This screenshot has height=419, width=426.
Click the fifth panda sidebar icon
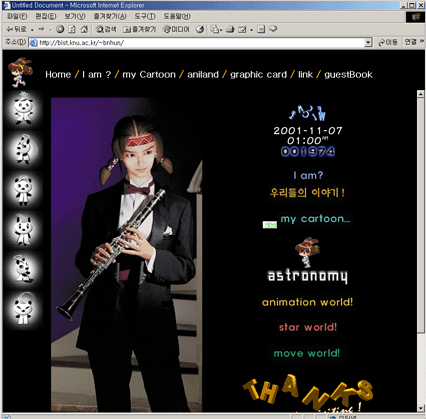pyautogui.click(x=23, y=269)
